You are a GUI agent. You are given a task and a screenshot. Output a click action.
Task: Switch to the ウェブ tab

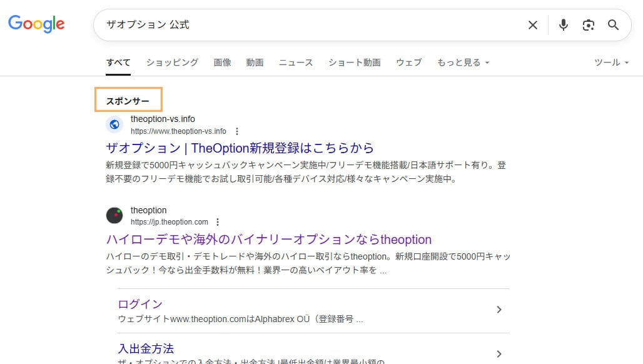409,63
